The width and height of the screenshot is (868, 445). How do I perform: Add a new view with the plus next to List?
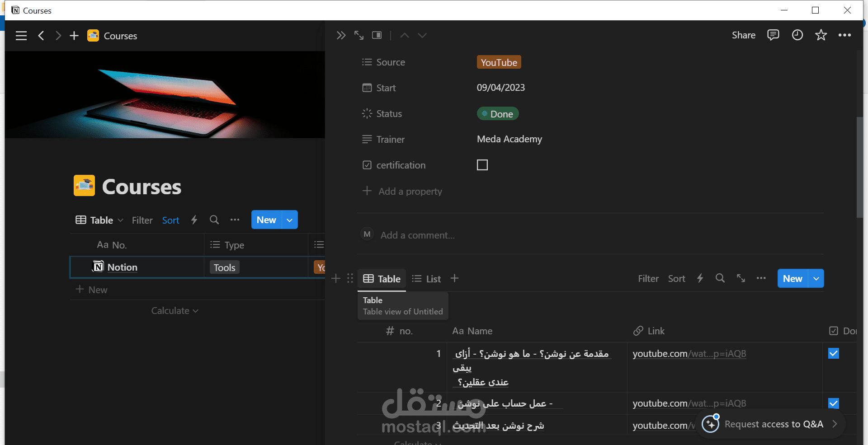point(455,278)
